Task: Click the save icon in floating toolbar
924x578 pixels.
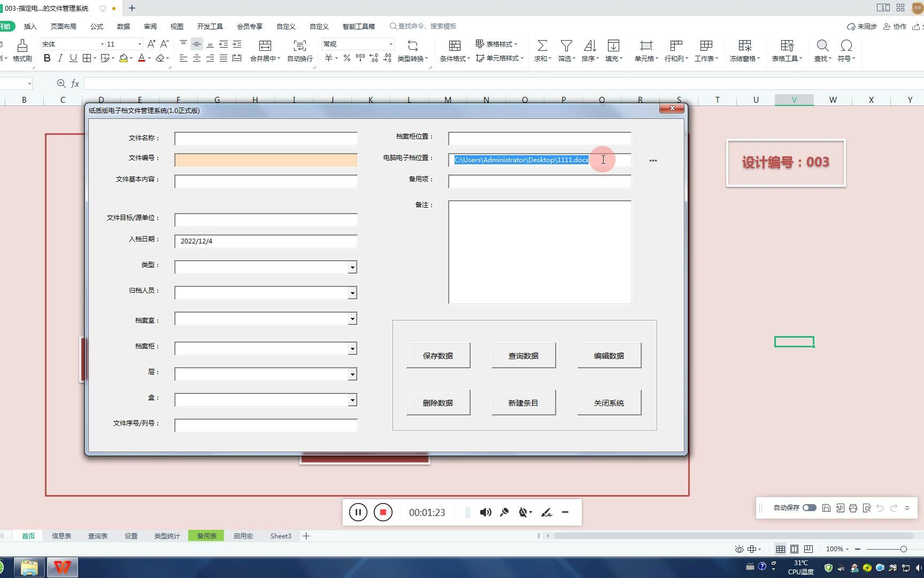Action: [x=826, y=508]
